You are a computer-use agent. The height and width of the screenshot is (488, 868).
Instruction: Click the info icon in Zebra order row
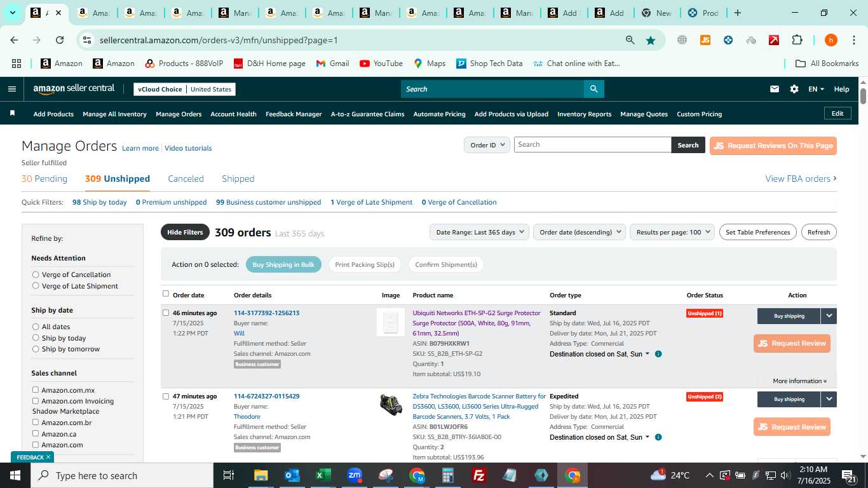click(x=658, y=437)
